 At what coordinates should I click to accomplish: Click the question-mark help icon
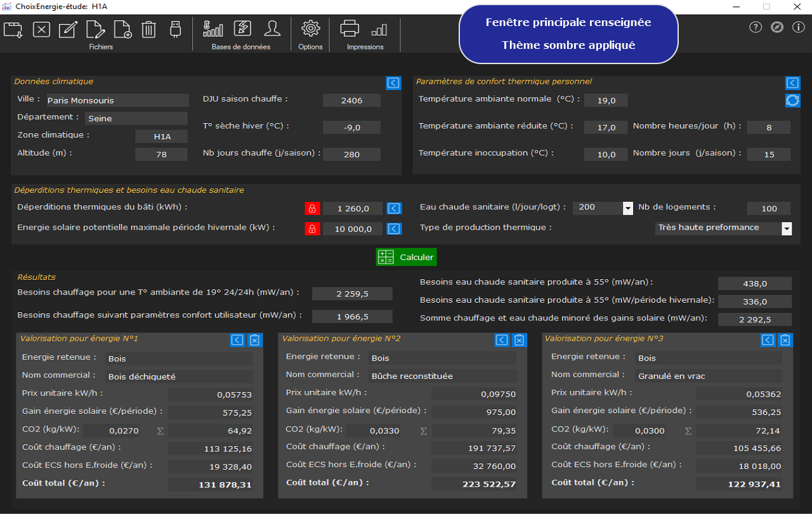click(x=756, y=27)
